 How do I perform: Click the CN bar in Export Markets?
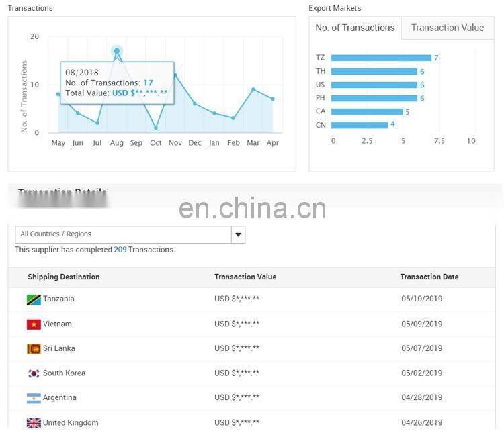point(359,125)
